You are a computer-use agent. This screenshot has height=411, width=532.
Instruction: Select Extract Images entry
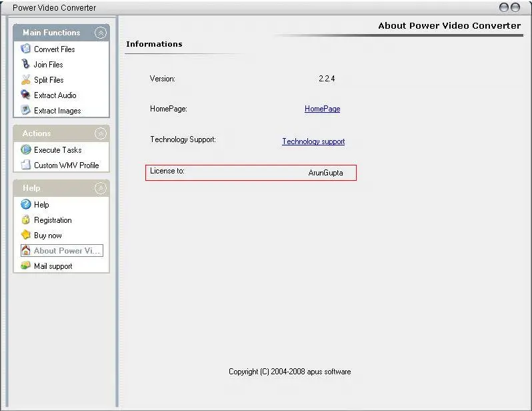pos(57,111)
